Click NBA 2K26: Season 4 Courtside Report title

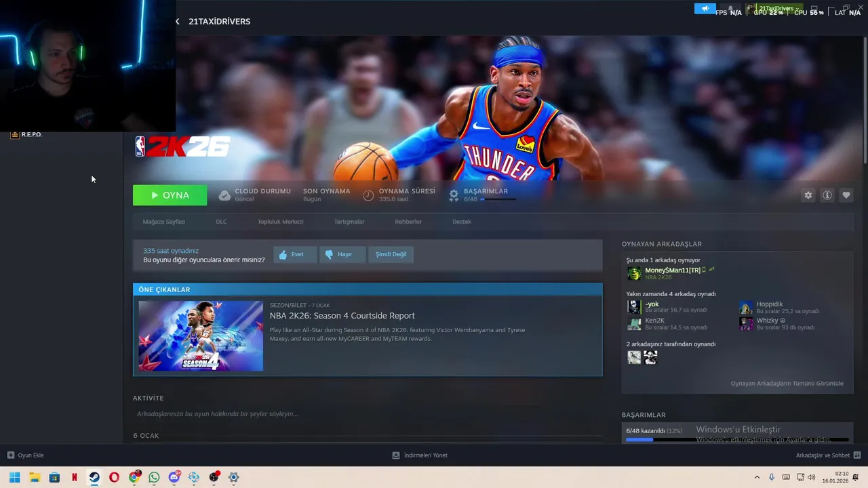tap(342, 316)
